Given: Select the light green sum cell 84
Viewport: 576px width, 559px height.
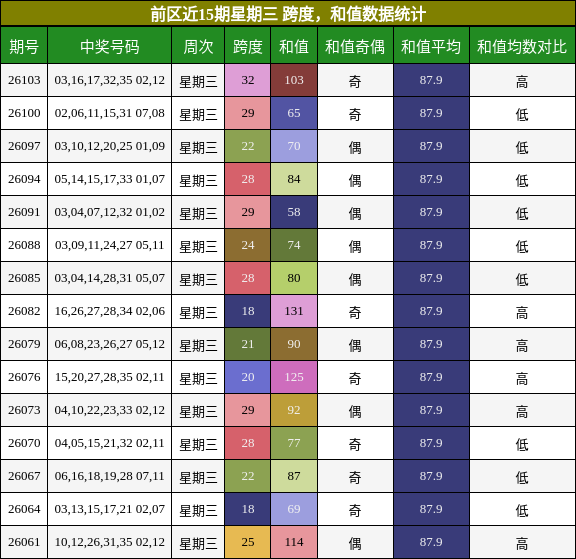Looking at the screenshot, I should pyautogui.click(x=294, y=179).
